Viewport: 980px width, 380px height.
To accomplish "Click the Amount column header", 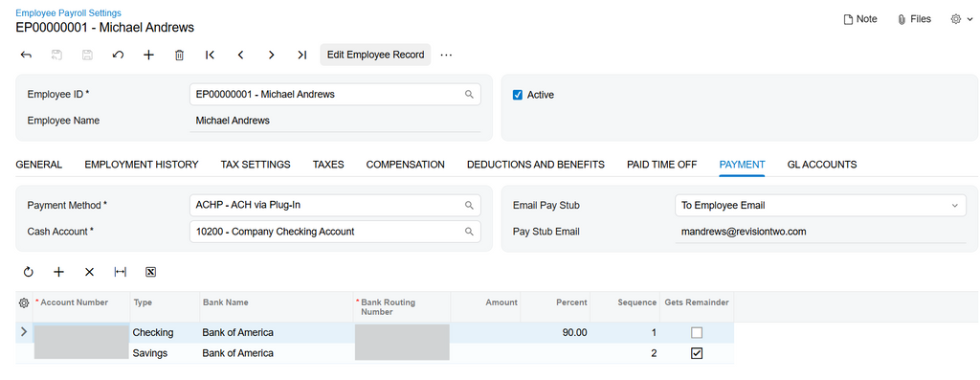I will (485, 307).
